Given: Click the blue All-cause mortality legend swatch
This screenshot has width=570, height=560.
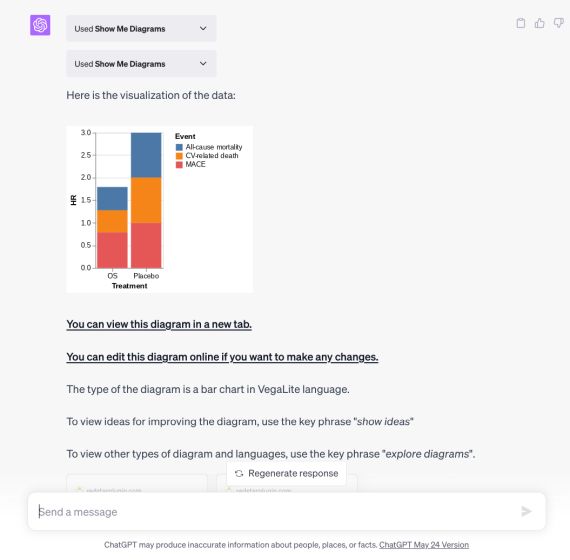Looking at the screenshot, I should (x=179, y=147).
